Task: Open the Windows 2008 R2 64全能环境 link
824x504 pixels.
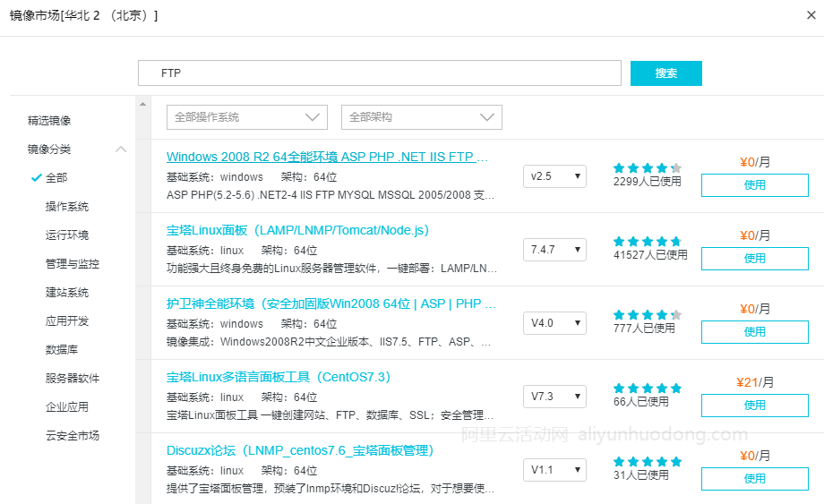Action: (328, 157)
